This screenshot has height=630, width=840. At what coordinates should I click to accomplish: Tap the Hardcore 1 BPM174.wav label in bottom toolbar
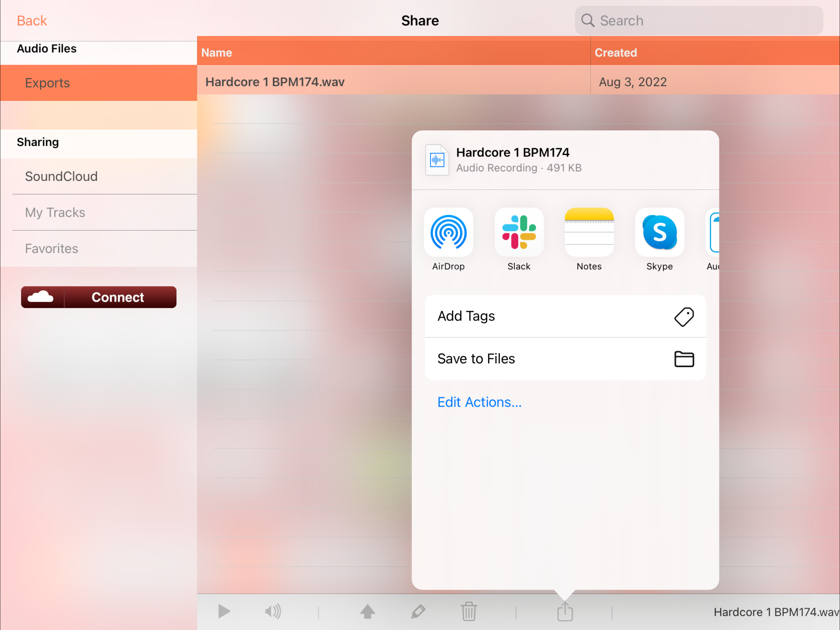pos(776,612)
